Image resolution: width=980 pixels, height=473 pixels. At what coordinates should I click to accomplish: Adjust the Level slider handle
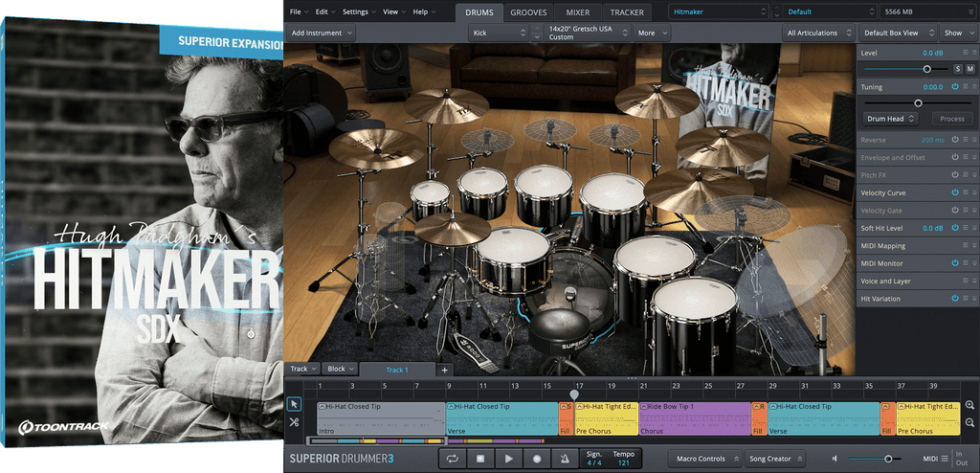tap(926, 69)
